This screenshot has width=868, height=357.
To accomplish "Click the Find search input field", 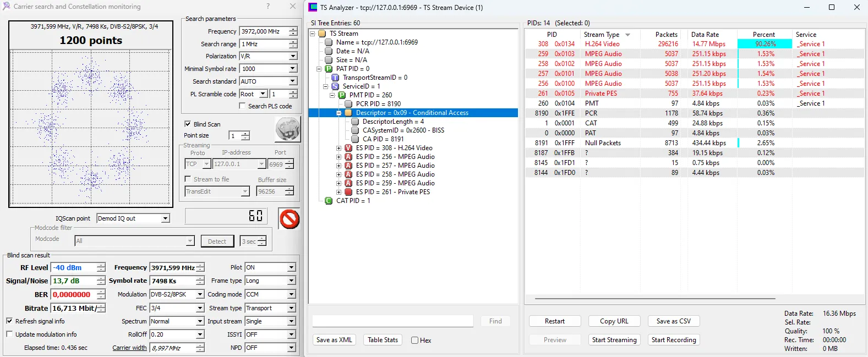I will click(x=393, y=321).
